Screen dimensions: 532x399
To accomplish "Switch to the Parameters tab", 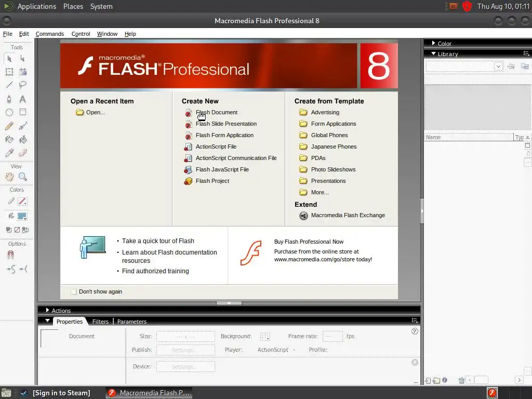I will tap(131, 321).
